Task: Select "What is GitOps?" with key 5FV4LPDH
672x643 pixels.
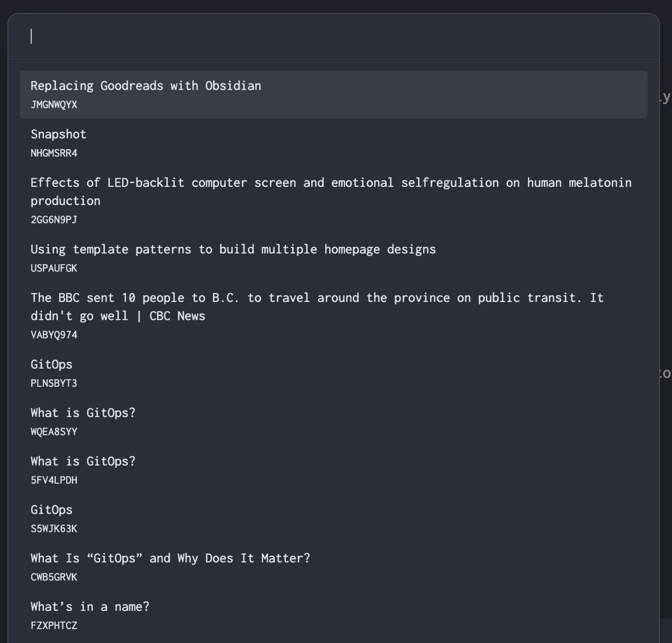Action: pyautogui.click(x=83, y=461)
